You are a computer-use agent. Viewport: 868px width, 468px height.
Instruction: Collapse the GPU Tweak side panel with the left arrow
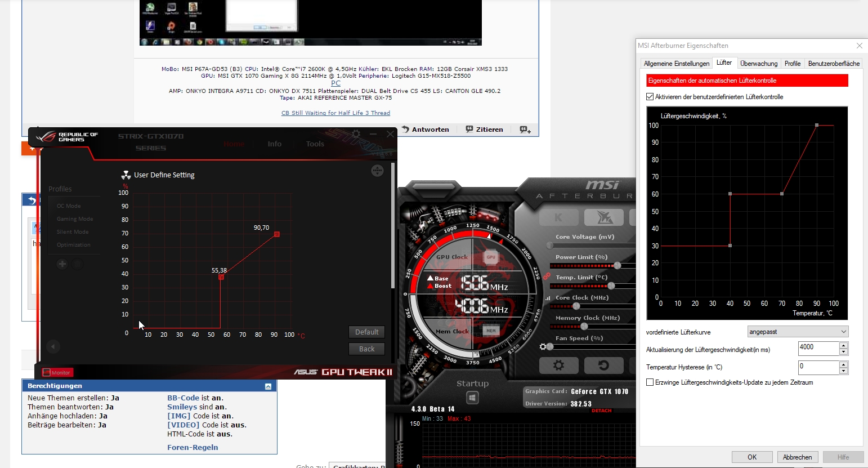click(53, 347)
